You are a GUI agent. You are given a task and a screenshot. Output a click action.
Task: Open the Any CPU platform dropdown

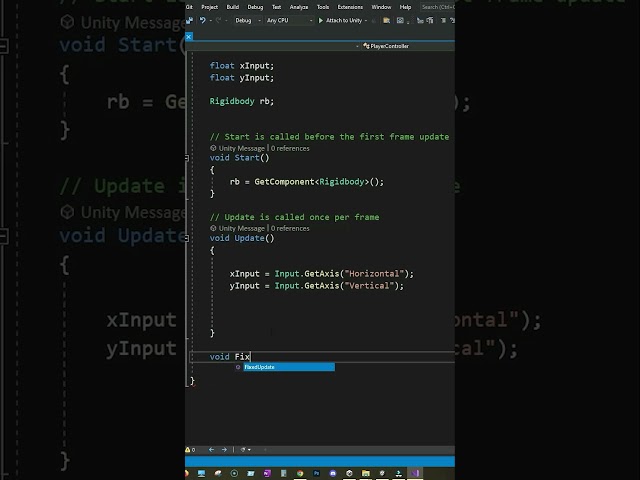click(289, 20)
